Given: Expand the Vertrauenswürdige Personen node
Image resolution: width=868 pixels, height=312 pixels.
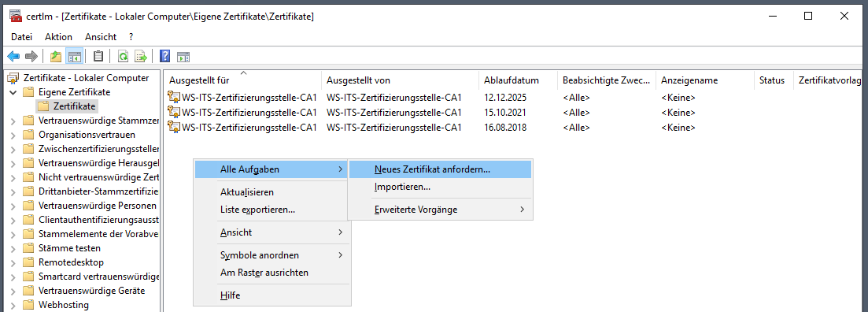Looking at the screenshot, I should click(13, 206).
